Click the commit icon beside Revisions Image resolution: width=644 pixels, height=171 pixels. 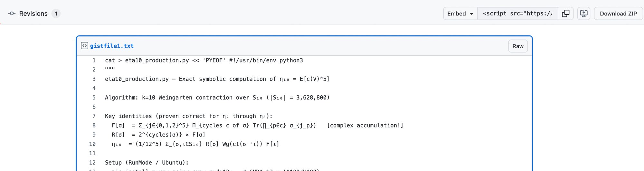(x=12, y=14)
